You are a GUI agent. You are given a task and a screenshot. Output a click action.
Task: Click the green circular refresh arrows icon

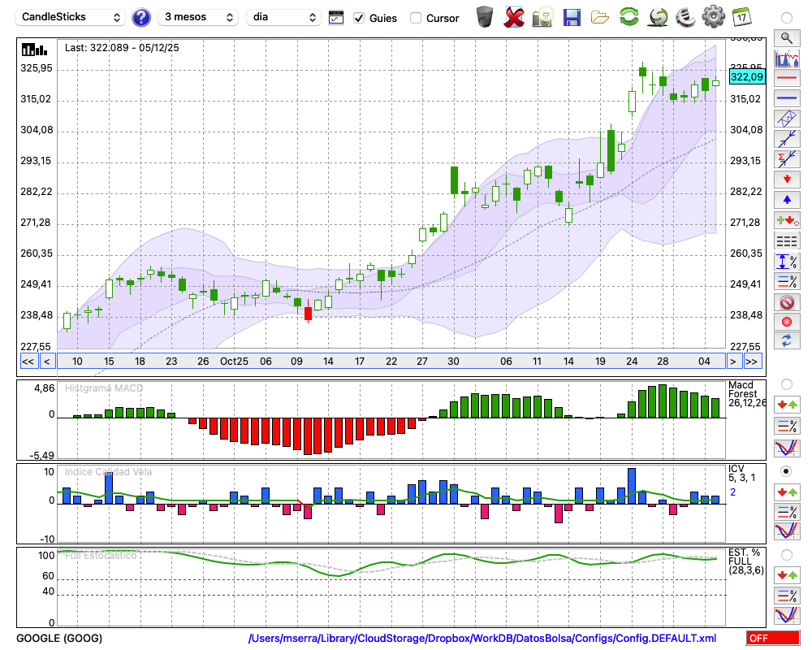(628, 17)
